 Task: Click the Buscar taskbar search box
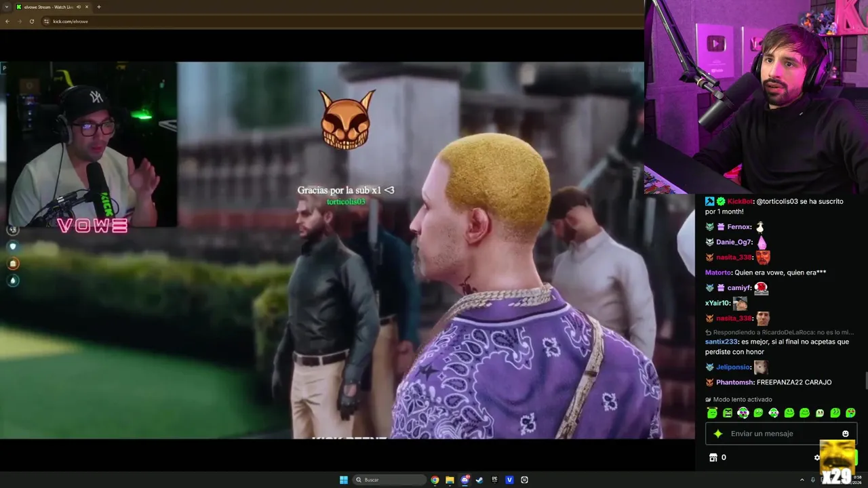(x=389, y=480)
